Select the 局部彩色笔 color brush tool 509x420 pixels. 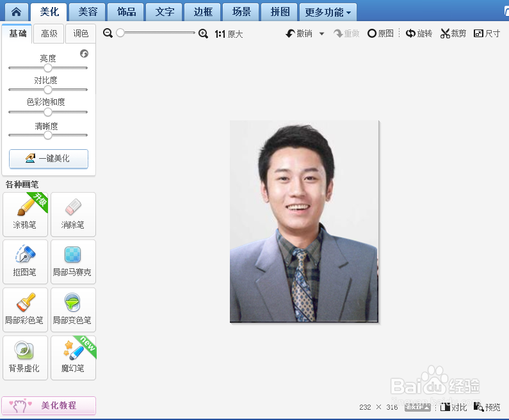pos(25,310)
